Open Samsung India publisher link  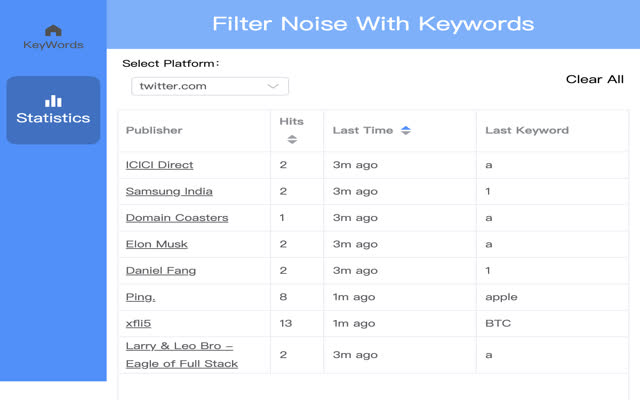169,191
